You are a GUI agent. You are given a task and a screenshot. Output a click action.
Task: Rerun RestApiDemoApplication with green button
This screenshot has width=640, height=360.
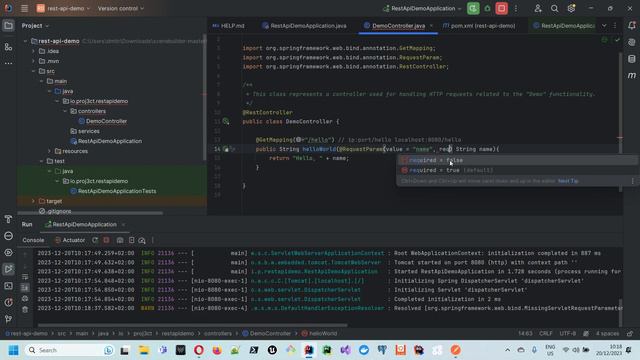(473, 8)
